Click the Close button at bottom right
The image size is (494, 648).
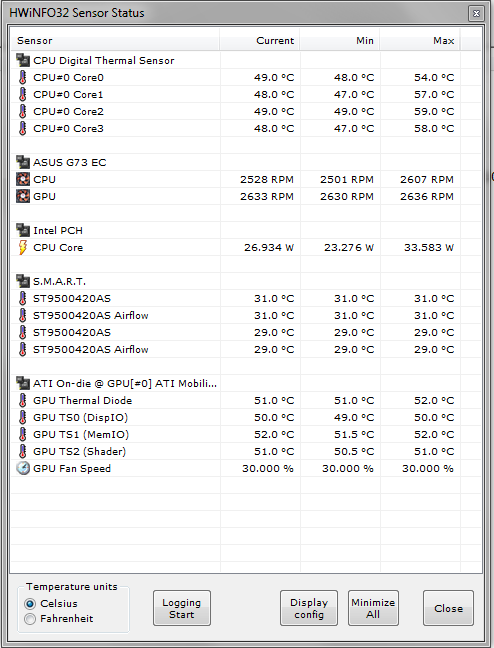(448, 608)
